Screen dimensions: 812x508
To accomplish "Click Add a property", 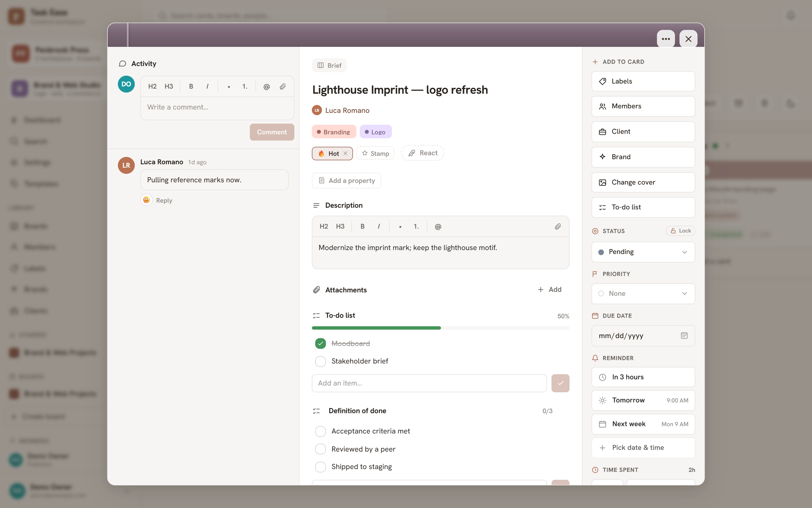I will pos(346,180).
